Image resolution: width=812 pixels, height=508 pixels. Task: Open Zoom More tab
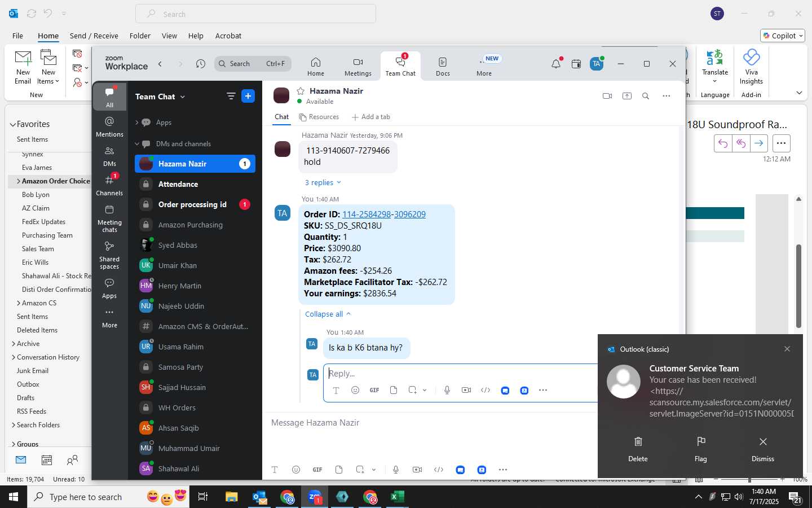[484, 67]
